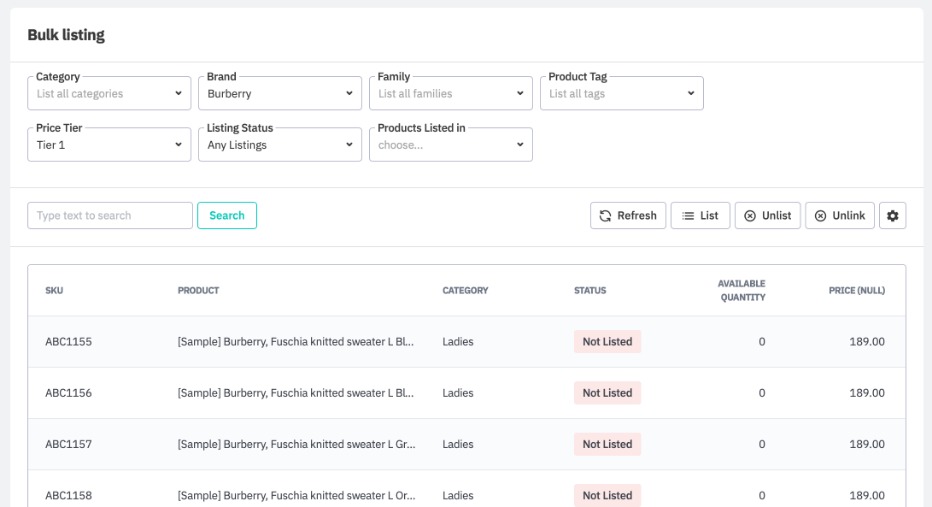Click the List button

[x=700, y=216]
